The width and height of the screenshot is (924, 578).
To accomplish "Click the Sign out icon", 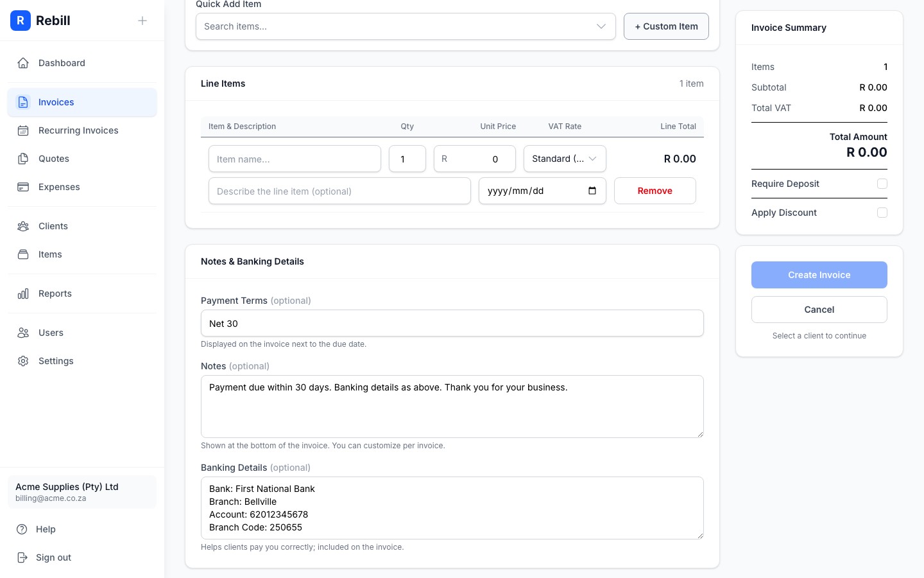I will pos(23,557).
